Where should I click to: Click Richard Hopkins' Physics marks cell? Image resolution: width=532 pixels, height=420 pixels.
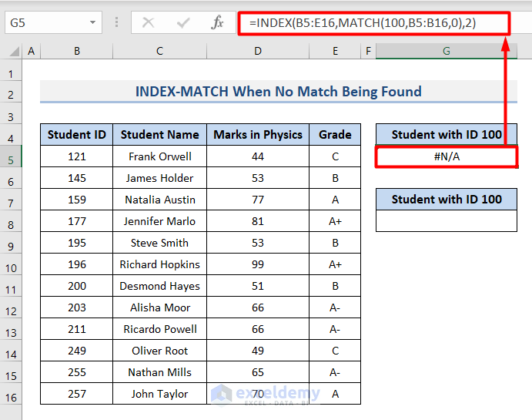coord(257,264)
